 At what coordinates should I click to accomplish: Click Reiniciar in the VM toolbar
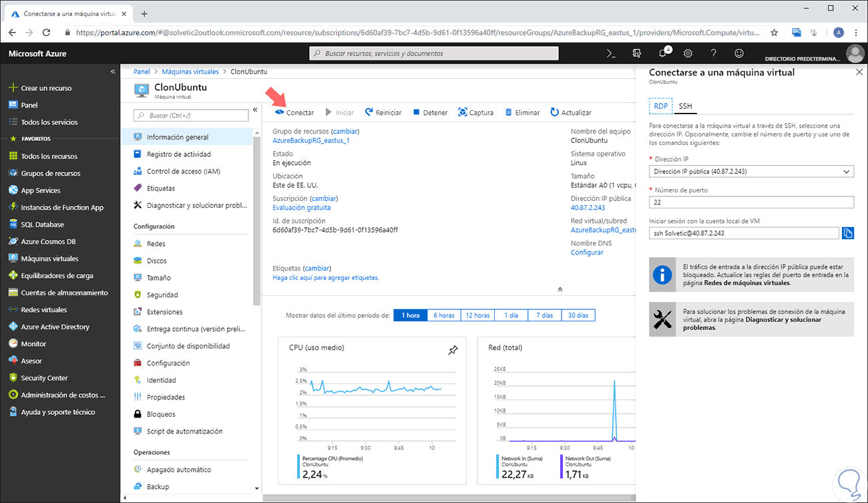383,113
